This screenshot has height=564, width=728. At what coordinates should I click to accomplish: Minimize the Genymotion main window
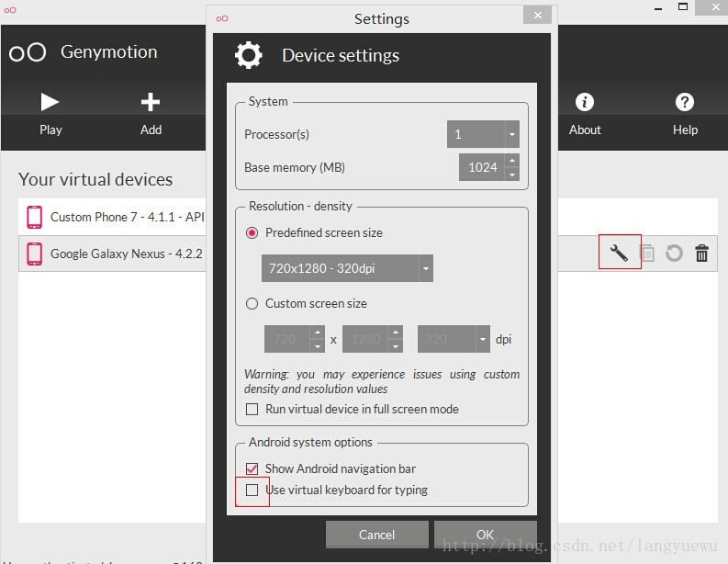coord(658,8)
